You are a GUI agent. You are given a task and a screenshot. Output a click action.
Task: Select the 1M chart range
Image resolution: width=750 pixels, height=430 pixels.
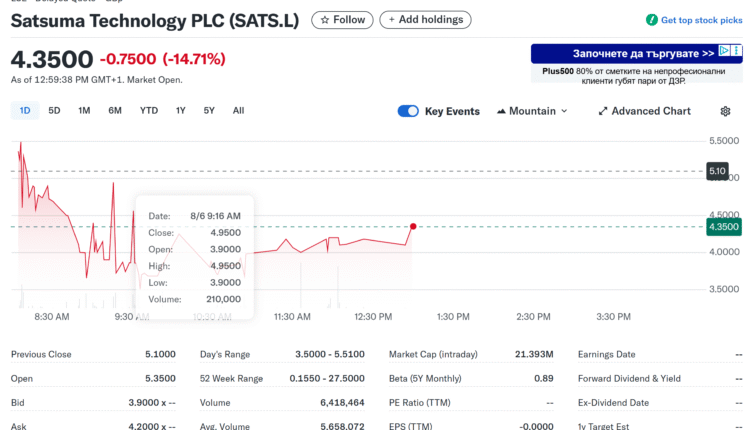(84, 111)
